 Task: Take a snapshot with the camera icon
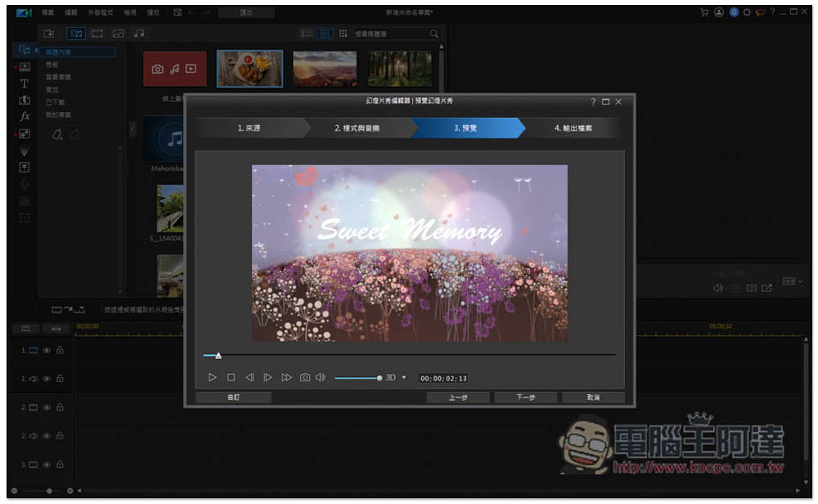point(304,377)
